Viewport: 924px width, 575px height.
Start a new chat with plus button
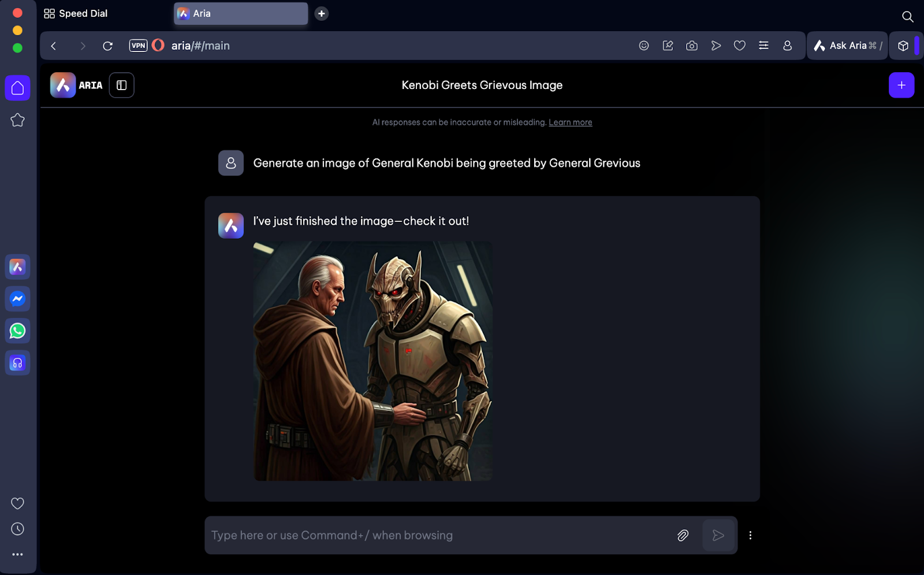click(x=901, y=85)
